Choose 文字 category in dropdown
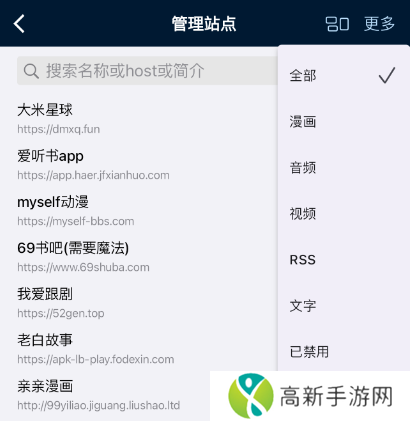This screenshot has width=410, height=421. click(343, 306)
